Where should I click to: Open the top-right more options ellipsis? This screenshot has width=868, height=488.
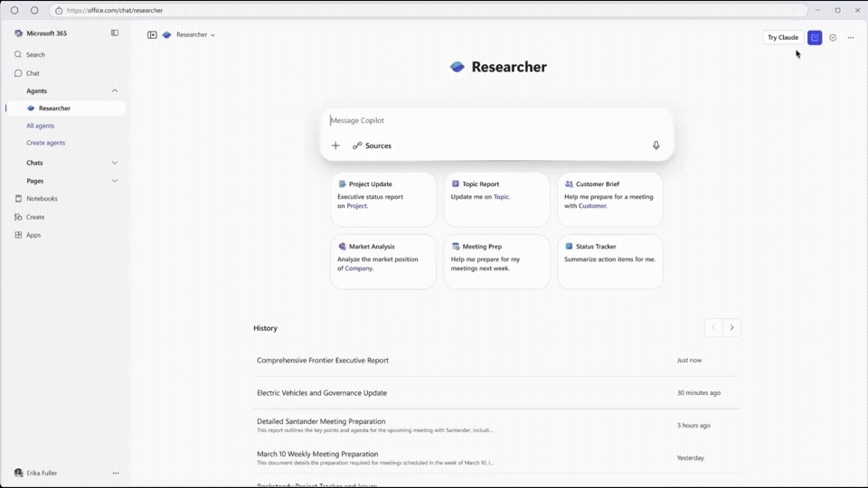click(851, 38)
